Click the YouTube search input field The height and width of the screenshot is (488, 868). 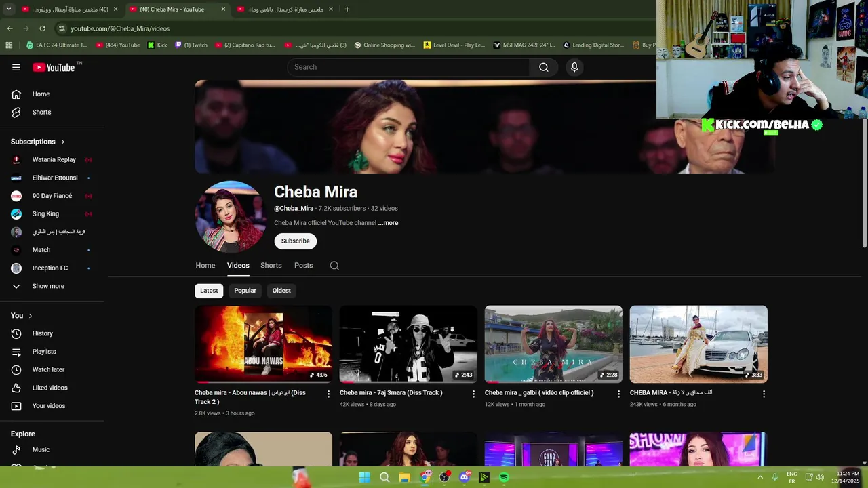pos(408,67)
